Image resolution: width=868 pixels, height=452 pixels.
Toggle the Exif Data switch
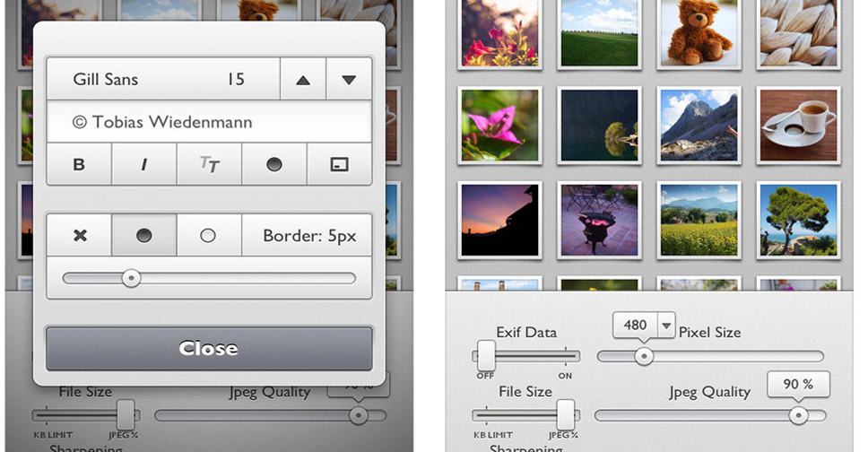pos(487,355)
